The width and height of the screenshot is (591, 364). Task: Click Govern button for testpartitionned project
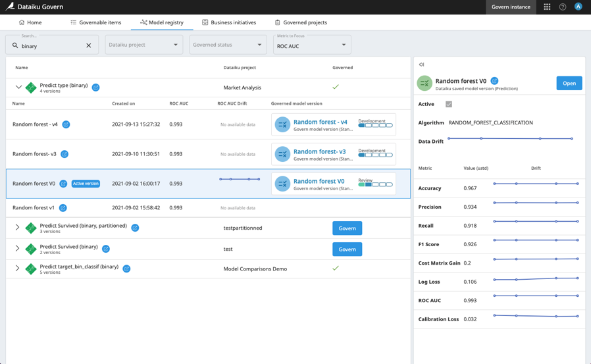[x=347, y=228]
